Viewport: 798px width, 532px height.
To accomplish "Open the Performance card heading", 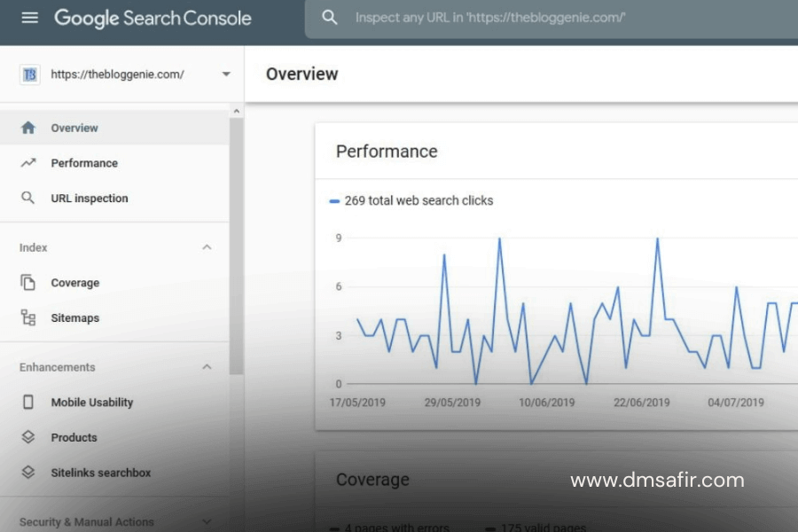I will coord(387,152).
